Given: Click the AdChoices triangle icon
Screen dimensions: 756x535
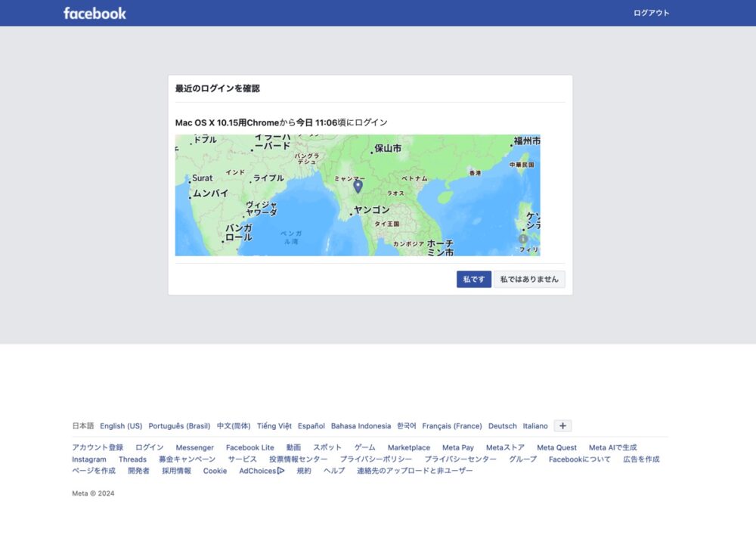Looking at the screenshot, I should pos(280,471).
